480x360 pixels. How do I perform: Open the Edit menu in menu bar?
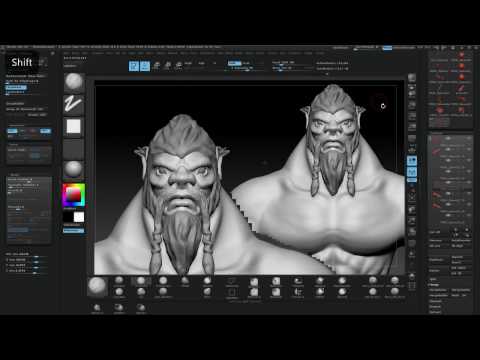(117, 53)
